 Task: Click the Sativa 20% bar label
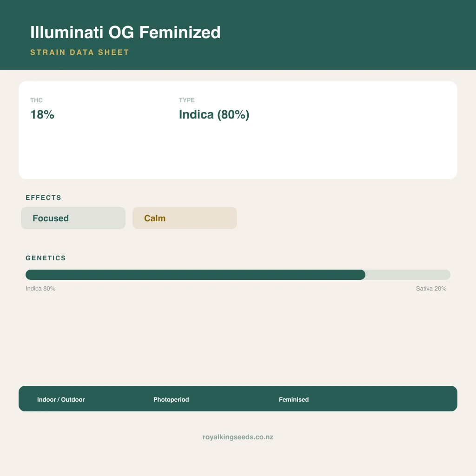click(431, 288)
